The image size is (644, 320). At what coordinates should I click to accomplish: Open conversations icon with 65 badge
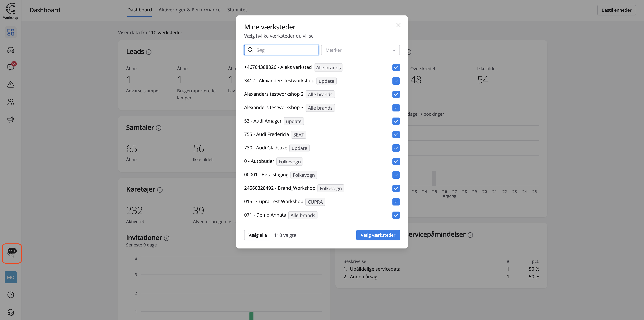click(11, 67)
